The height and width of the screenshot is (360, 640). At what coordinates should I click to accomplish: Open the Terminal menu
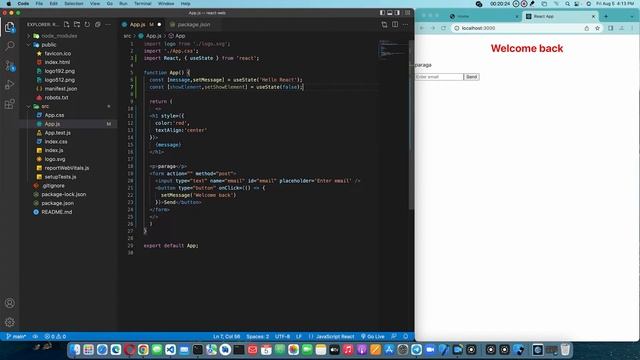click(x=143, y=4)
